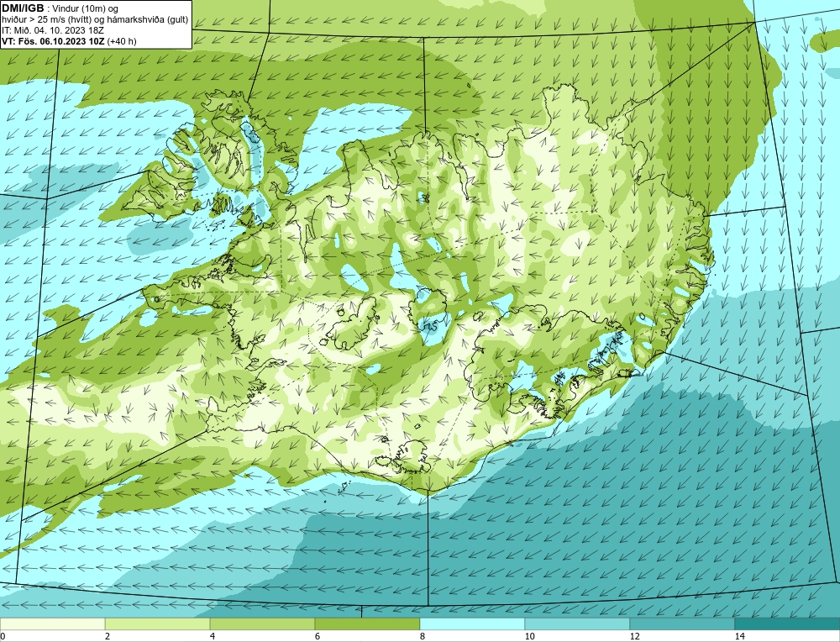Click the IT: Mið. 04. 10. 2023 18Z line
Image resolution: width=840 pixels, height=642 pixels.
pos(53,30)
